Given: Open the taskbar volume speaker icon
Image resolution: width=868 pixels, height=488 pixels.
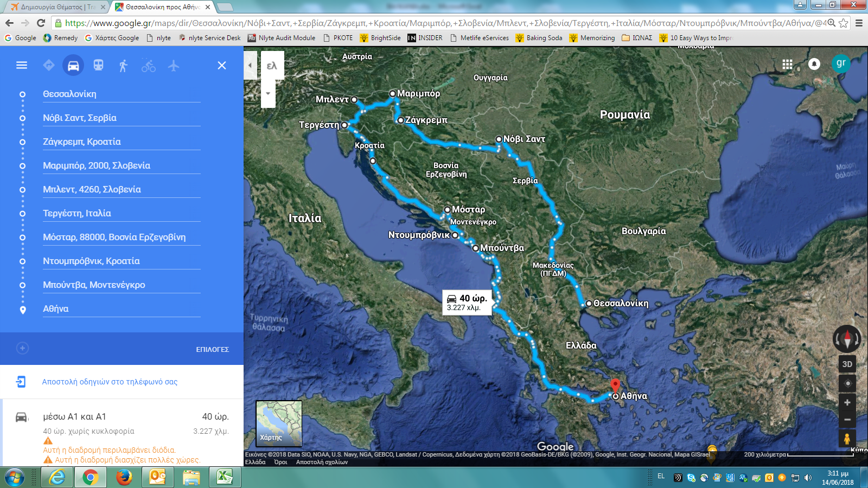Looking at the screenshot, I should (x=808, y=478).
